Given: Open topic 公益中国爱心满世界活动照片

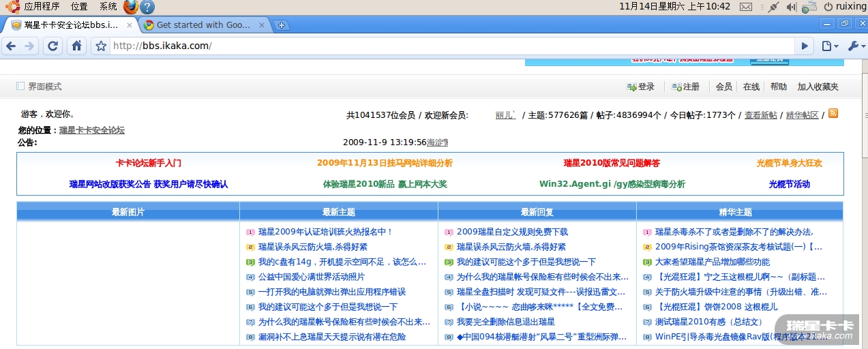Looking at the screenshot, I should pos(312,277).
